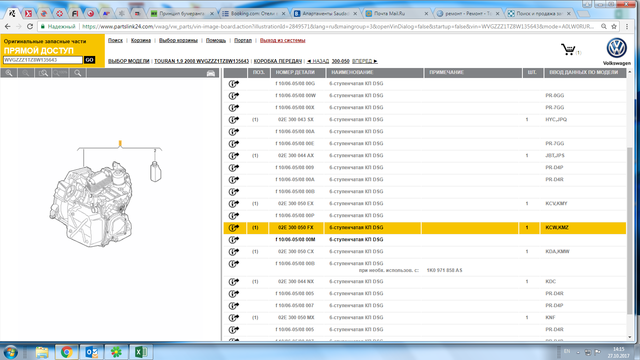Click the Volkswagen logo
The height and width of the screenshot is (360, 640).
[616, 48]
